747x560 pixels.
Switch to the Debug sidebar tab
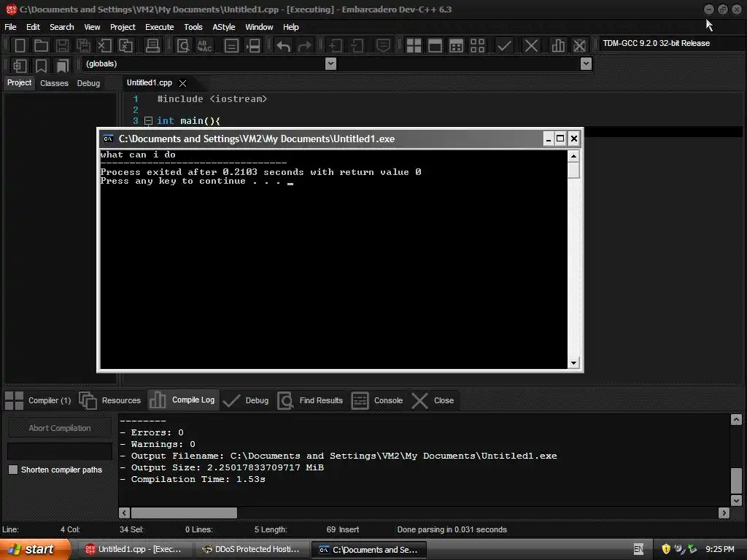88,83
